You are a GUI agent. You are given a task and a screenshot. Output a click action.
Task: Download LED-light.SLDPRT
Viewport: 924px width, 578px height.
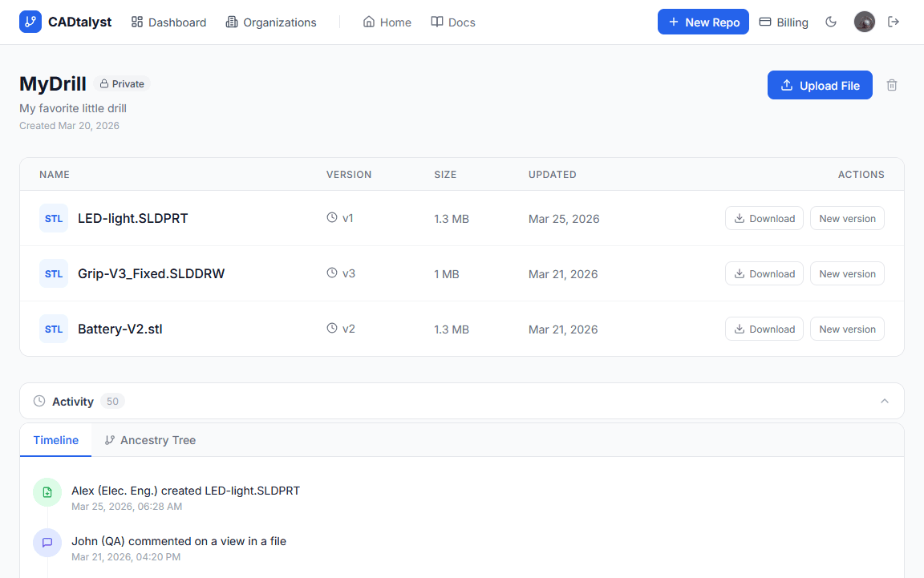tap(764, 218)
